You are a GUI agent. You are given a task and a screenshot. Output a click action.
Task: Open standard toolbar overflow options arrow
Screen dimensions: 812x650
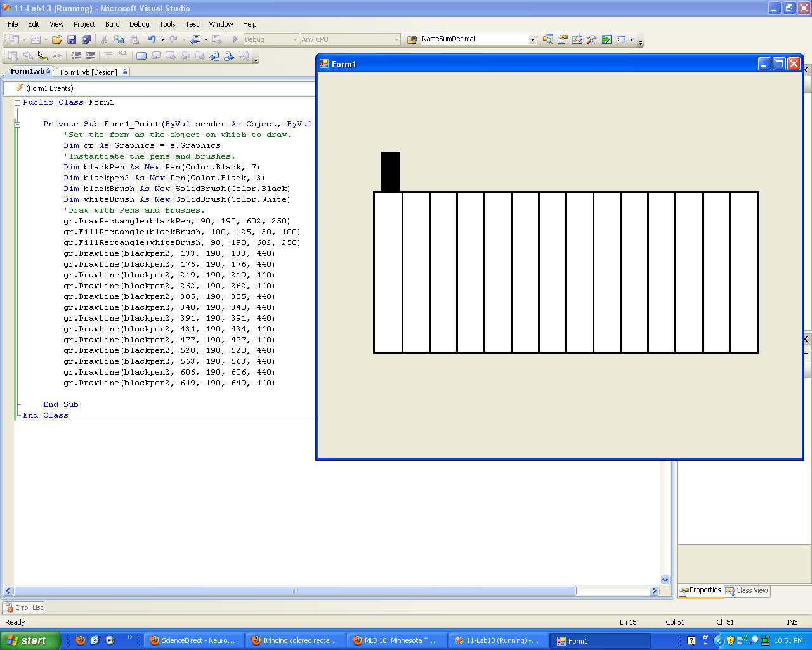[640, 42]
